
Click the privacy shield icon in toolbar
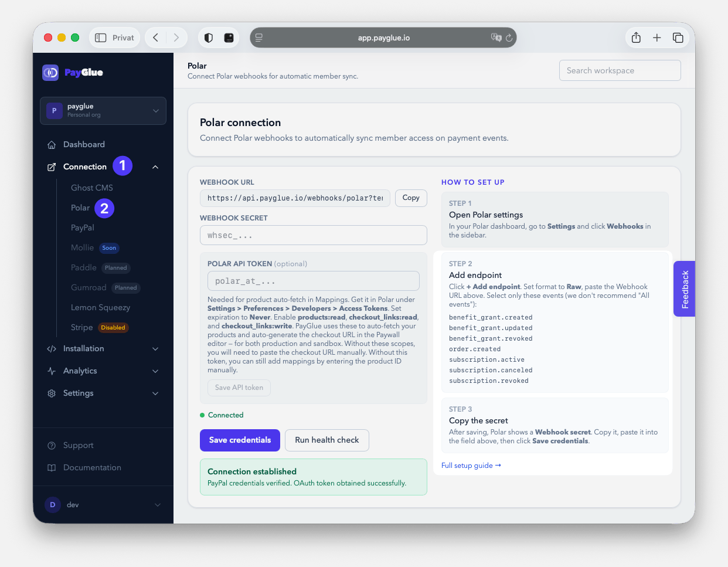(209, 38)
